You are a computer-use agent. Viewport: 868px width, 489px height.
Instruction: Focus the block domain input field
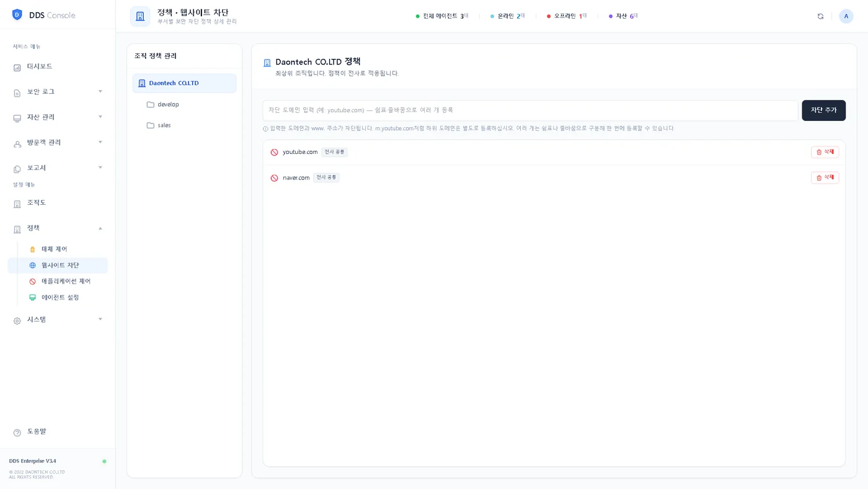click(x=530, y=110)
